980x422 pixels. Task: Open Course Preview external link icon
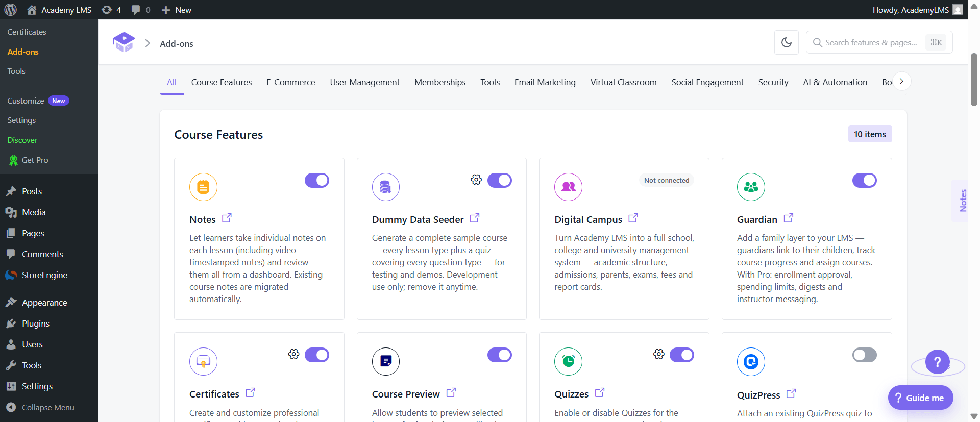click(451, 393)
